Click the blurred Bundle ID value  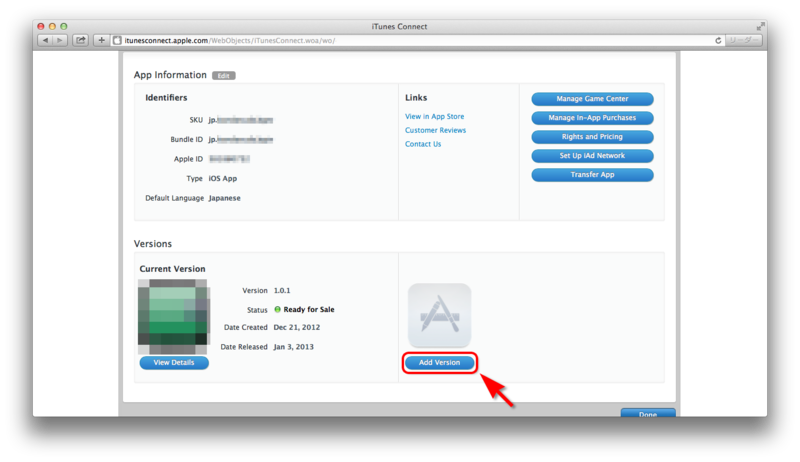(x=241, y=139)
